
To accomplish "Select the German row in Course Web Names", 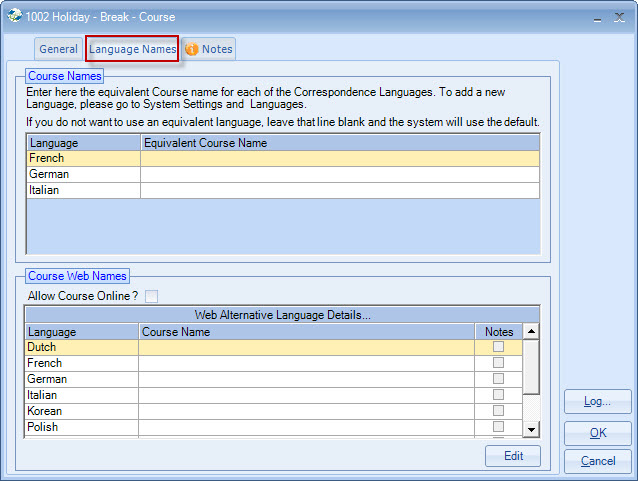I will click(274, 379).
